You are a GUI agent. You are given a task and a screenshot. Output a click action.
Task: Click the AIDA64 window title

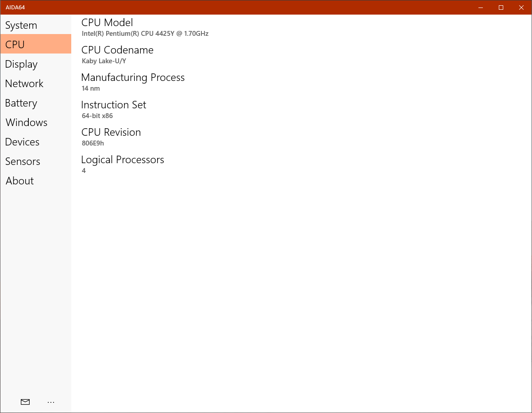coord(15,8)
